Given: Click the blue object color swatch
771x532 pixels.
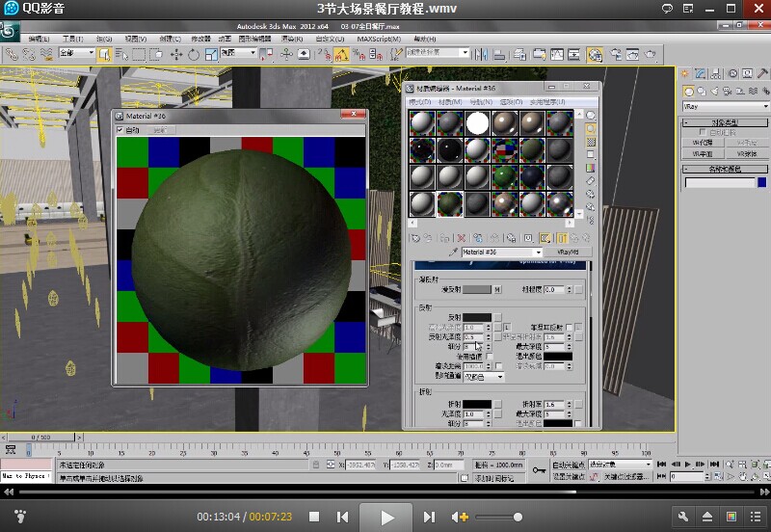Looking at the screenshot, I should (762, 182).
